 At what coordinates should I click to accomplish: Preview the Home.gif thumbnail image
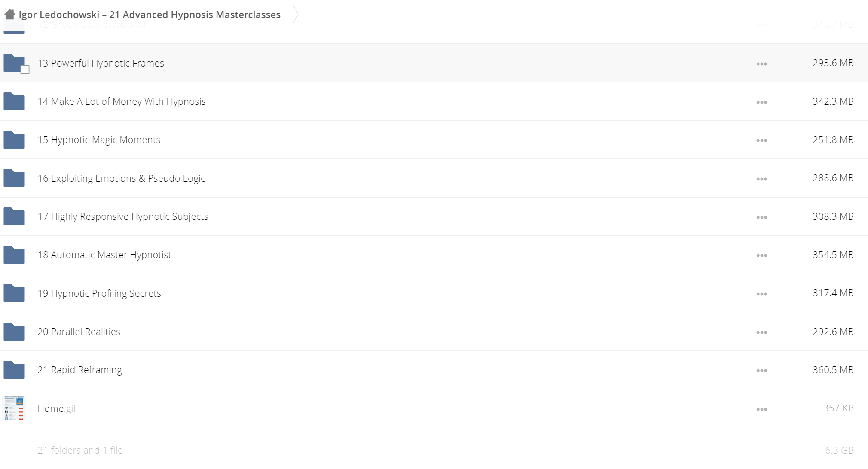[15, 408]
